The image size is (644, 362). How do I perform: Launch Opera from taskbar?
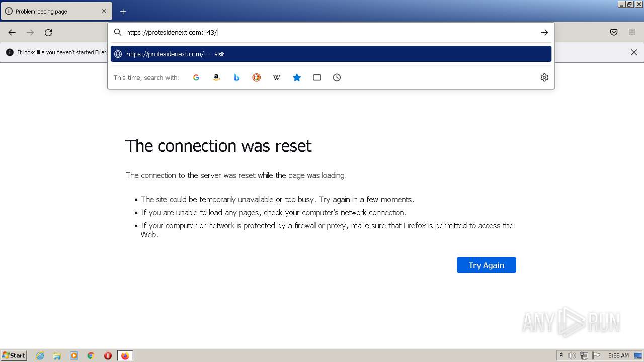[x=108, y=355]
